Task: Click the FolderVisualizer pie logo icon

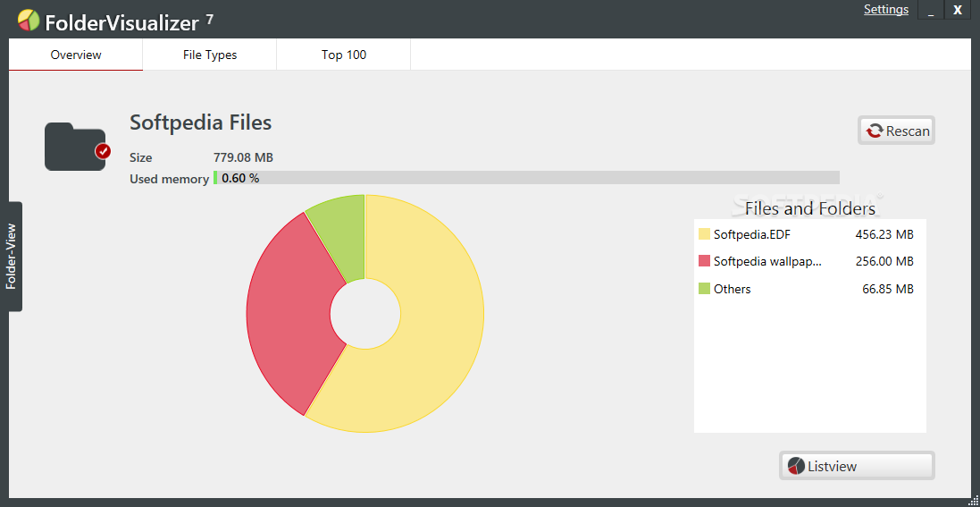Action: coord(28,21)
